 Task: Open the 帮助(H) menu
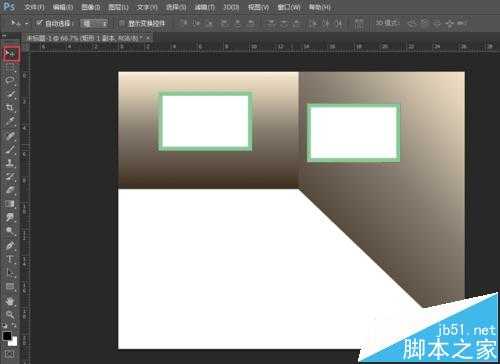tap(319, 7)
